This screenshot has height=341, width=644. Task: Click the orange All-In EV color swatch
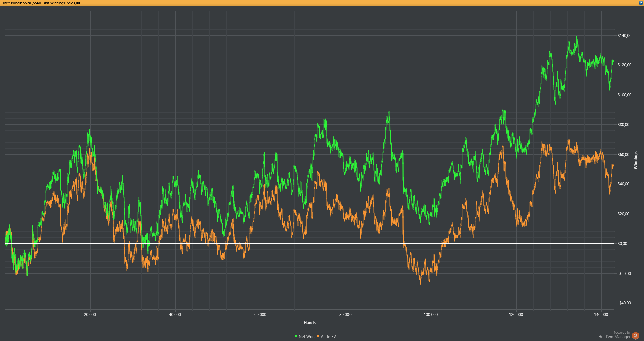318,336
